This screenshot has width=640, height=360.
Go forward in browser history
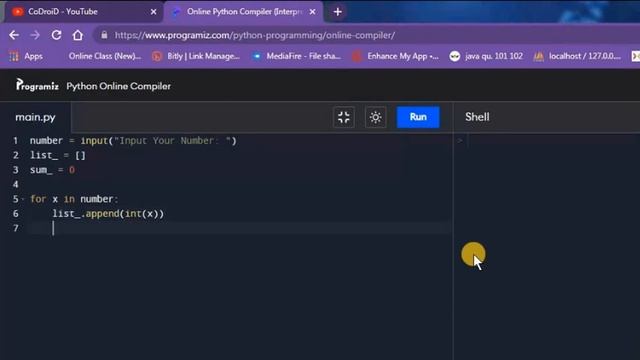35,35
